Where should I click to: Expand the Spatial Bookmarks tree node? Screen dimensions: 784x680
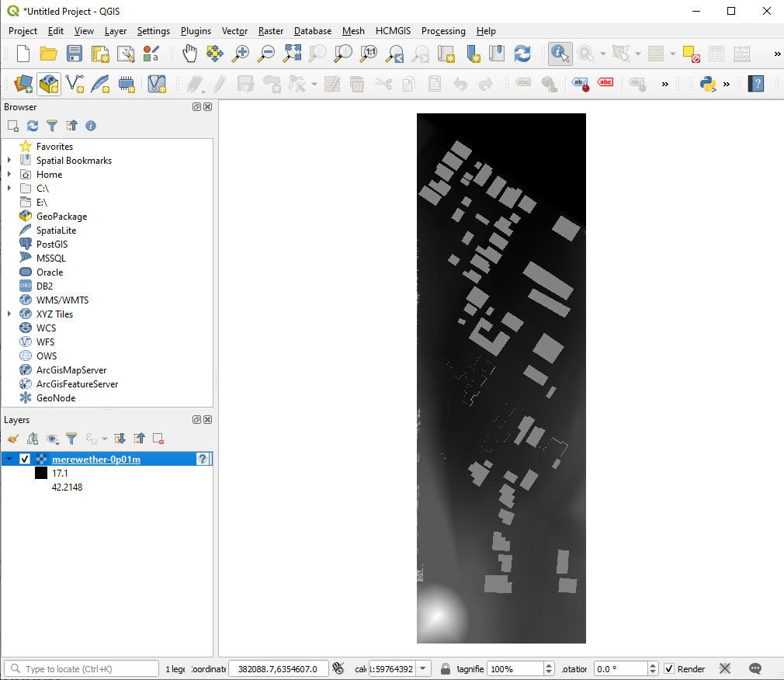tap(9, 160)
